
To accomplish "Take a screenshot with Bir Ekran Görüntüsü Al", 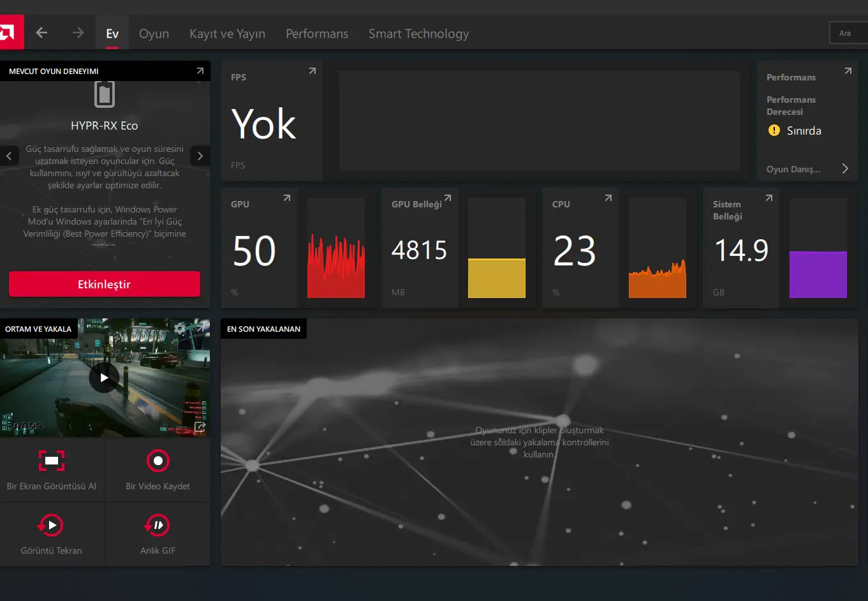I will [x=52, y=470].
